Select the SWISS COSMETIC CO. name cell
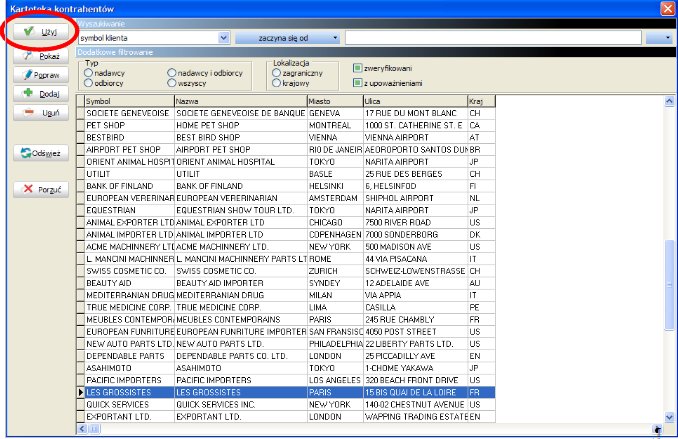Image resolution: width=678 pixels, height=439 pixels. point(241,271)
